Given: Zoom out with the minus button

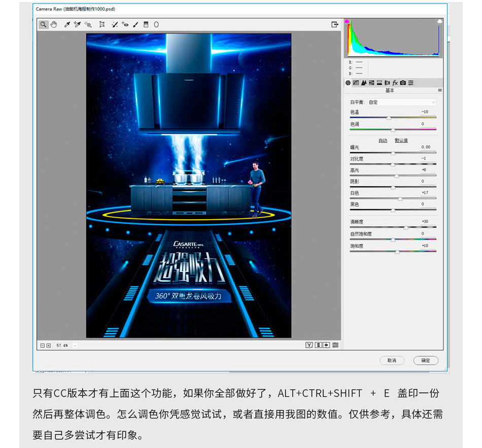Looking at the screenshot, I should click(x=43, y=346).
